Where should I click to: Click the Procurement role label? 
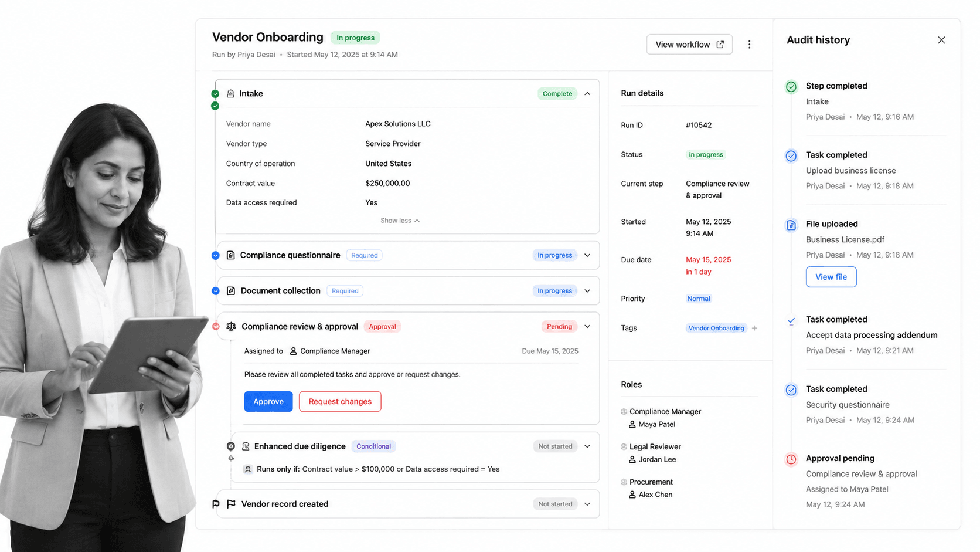point(651,482)
